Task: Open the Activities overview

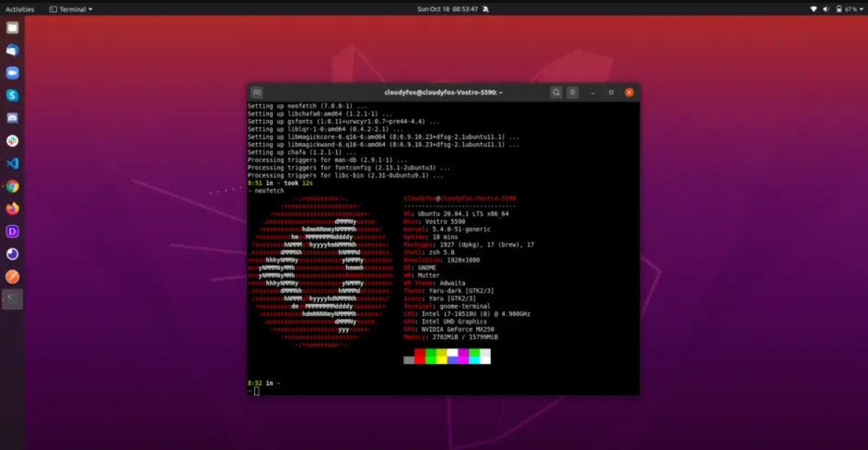Action: point(19,10)
